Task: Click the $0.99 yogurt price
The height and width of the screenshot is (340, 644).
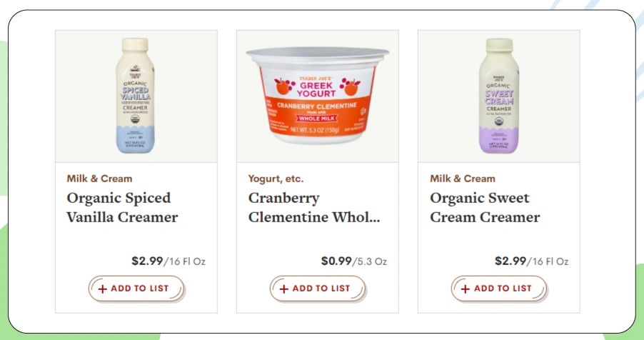Action: (336, 261)
